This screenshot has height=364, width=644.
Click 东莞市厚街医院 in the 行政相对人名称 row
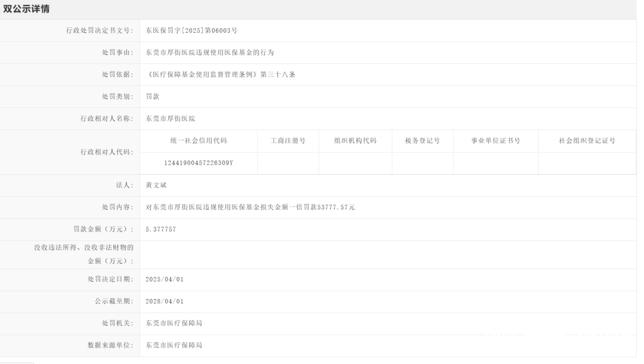pos(171,119)
